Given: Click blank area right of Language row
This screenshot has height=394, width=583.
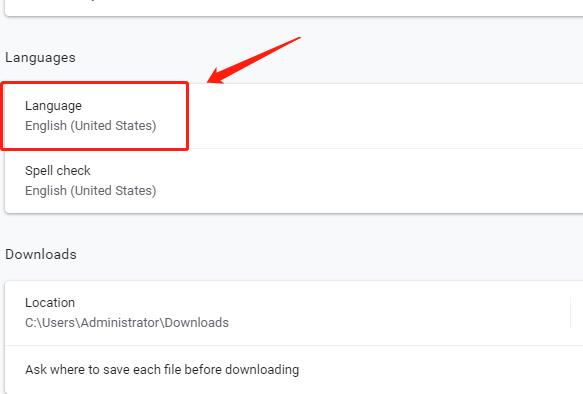Looking at the screenshot, I should pos(385,116).
